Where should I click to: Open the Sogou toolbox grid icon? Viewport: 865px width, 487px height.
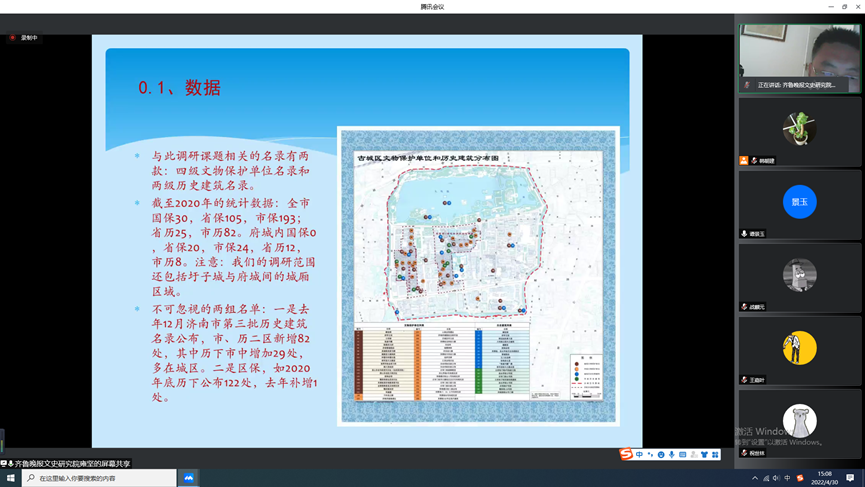(715, 455)
